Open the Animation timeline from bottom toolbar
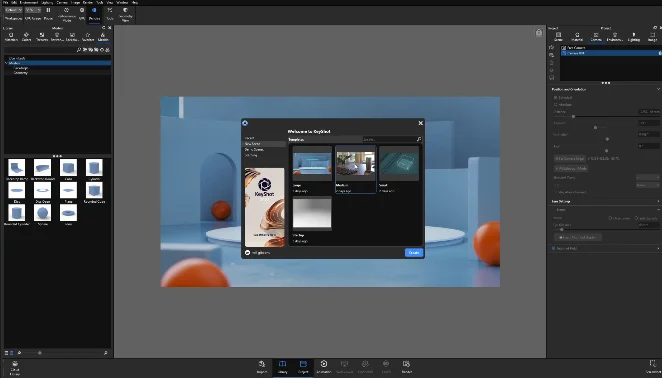Image resolution: width=662 pixels, height=378 pixels. point(324,367)
